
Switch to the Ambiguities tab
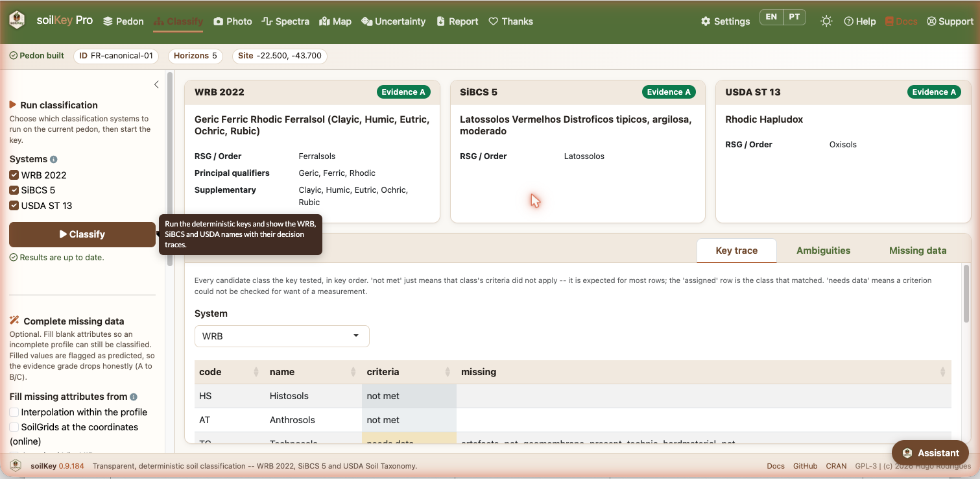point(823,251)
